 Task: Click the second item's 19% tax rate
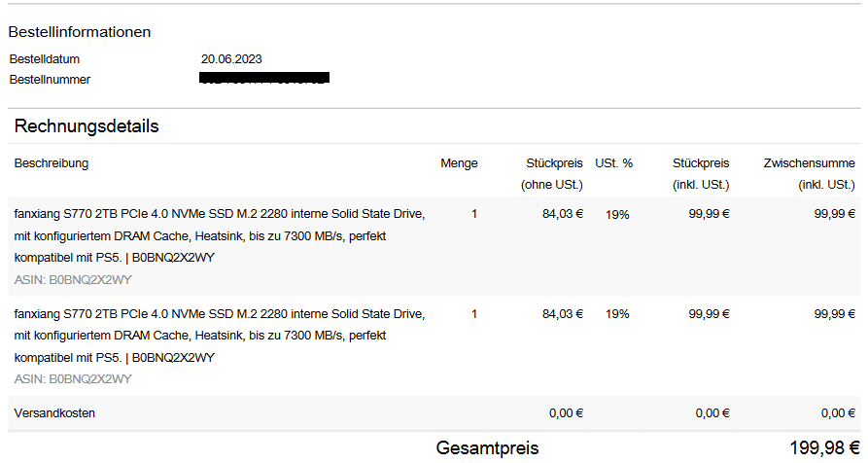coord(617,314)
